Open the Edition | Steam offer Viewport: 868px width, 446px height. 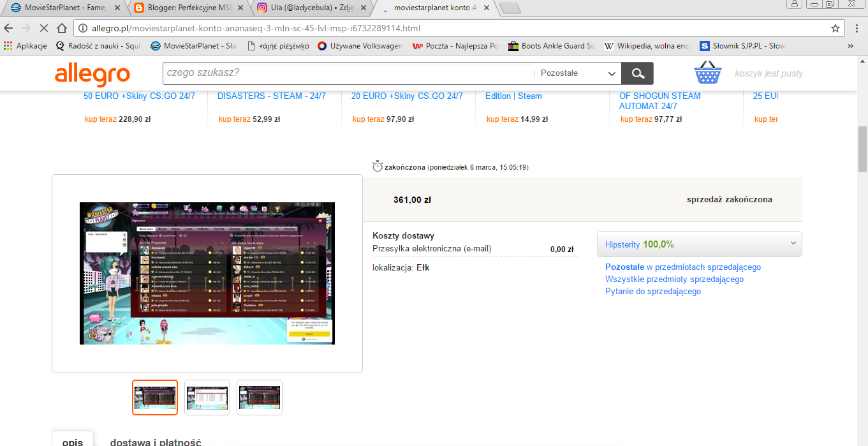tap(513, 96)
